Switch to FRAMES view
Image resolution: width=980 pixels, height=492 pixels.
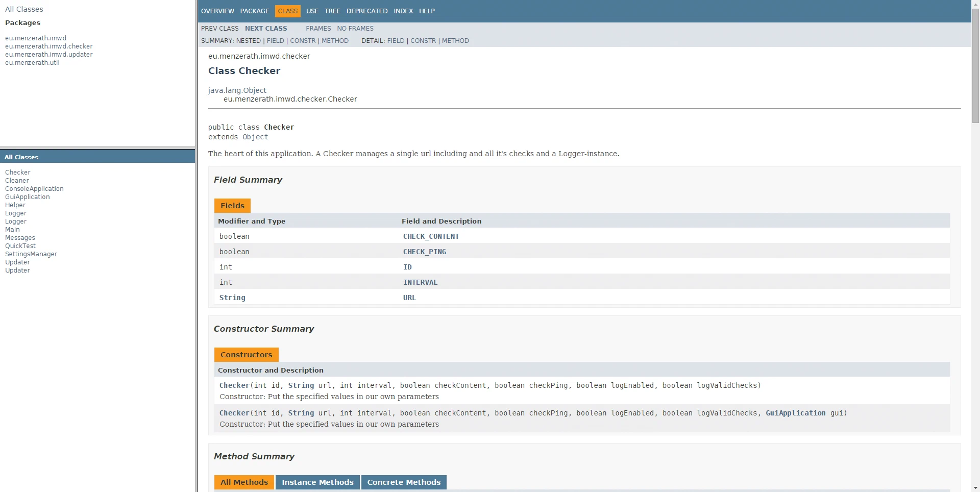click(x=318, y=29)
